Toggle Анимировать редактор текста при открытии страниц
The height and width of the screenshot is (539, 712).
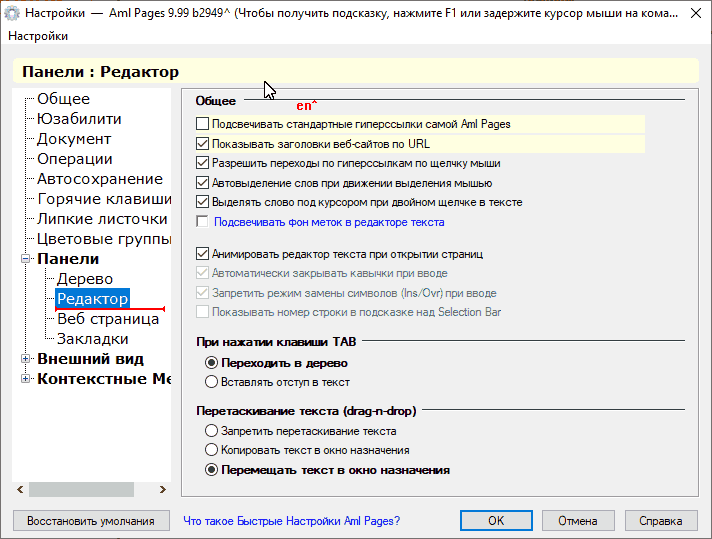tap(202, 254)
